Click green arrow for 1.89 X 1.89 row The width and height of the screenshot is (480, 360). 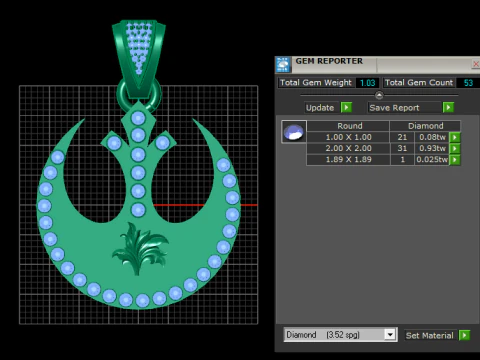click(x=455, y=160)
